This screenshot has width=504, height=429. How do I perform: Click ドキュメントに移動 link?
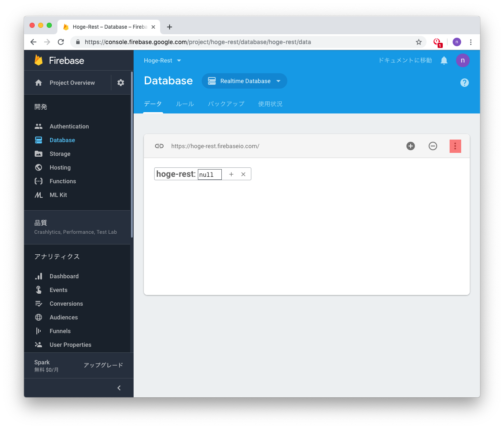(405, 60)
